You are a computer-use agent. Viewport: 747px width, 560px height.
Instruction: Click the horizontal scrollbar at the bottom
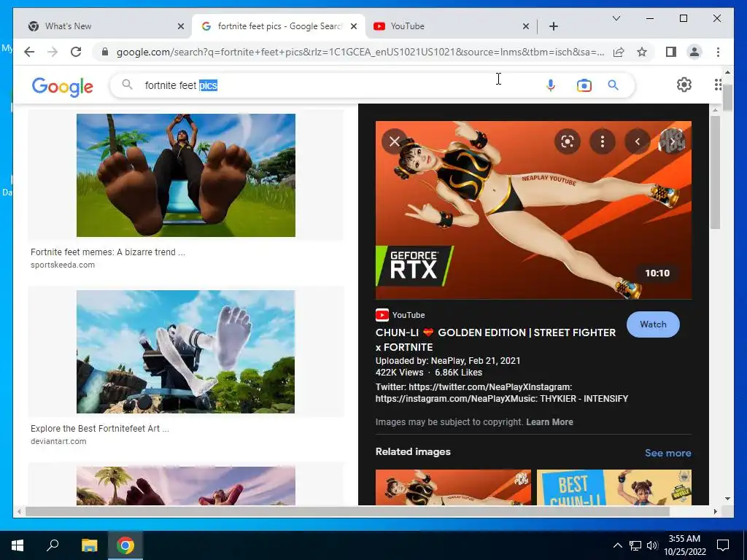pos(348,511)
